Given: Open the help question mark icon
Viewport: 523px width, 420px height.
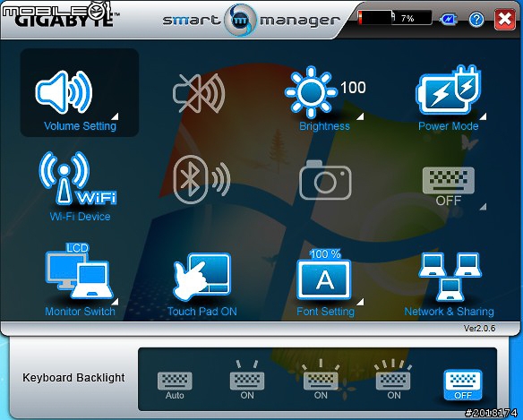Looking at the screenshot, I should click(x=476, y=20).
